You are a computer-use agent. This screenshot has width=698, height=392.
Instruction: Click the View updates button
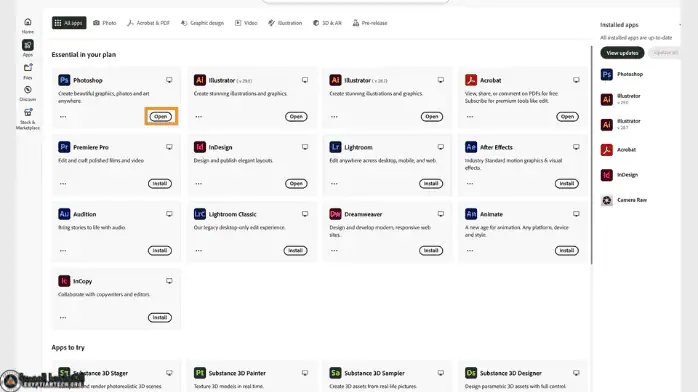622,53
